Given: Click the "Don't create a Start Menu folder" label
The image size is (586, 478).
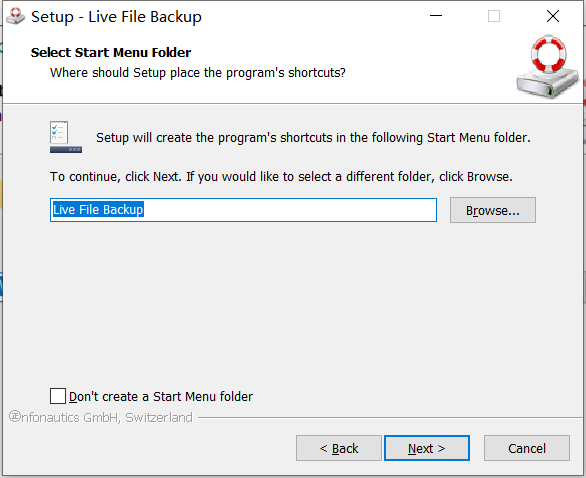Looking at the screenshot, I should (x=161, y=397).
